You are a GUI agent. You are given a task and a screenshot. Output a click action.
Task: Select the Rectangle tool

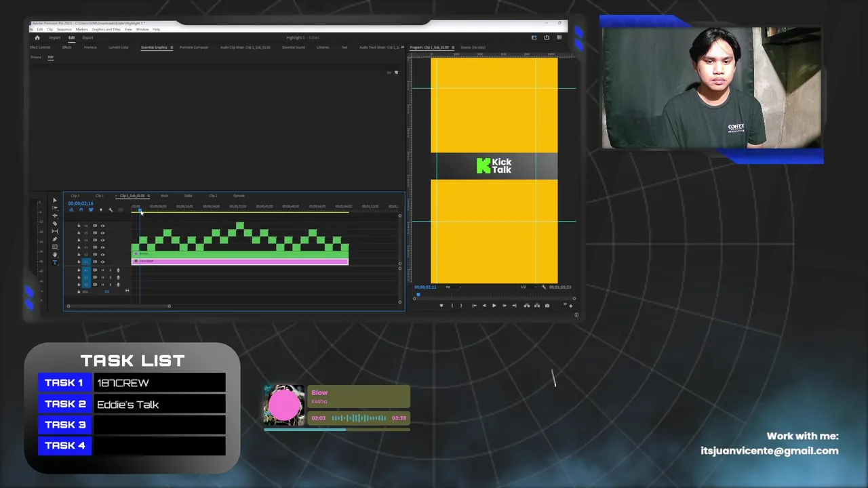pos(55,247)
